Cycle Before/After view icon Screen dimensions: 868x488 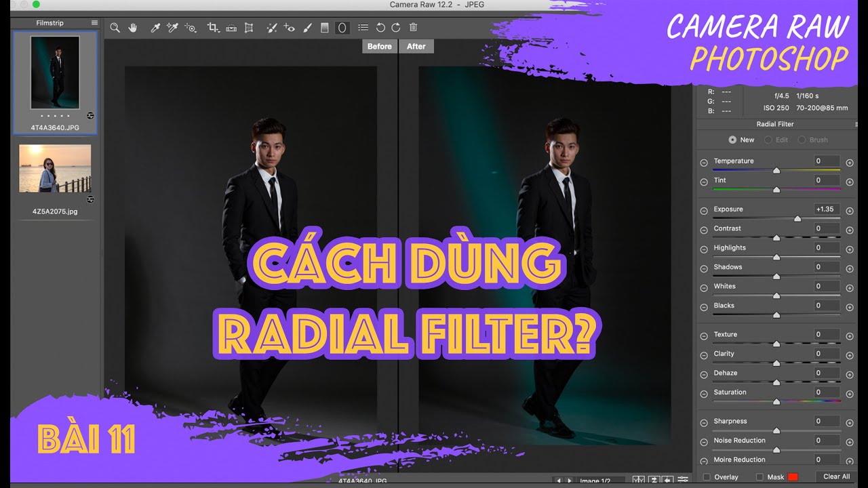pyautogui.click(x=638, y=481)
